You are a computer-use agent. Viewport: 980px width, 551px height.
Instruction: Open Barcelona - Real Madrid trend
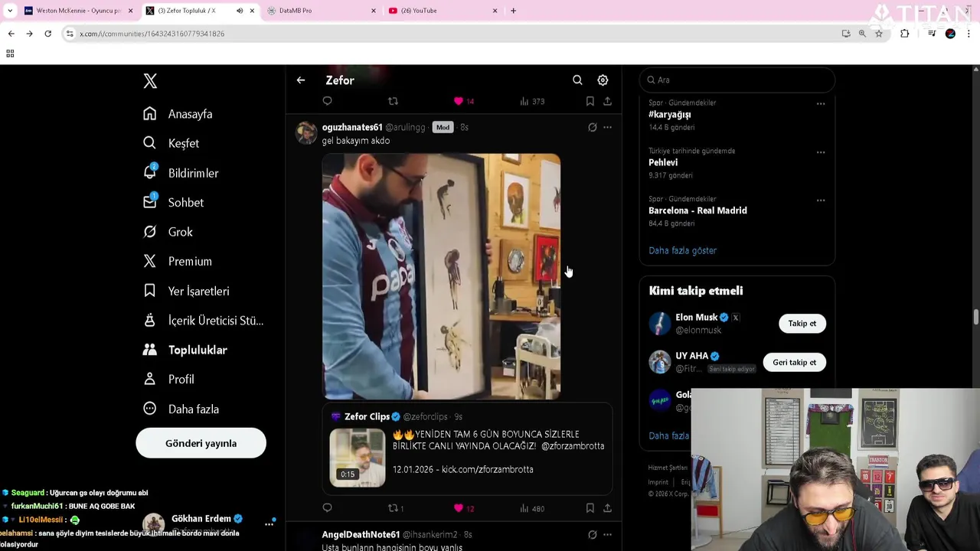pyautogui.click(x=697, y=210)
